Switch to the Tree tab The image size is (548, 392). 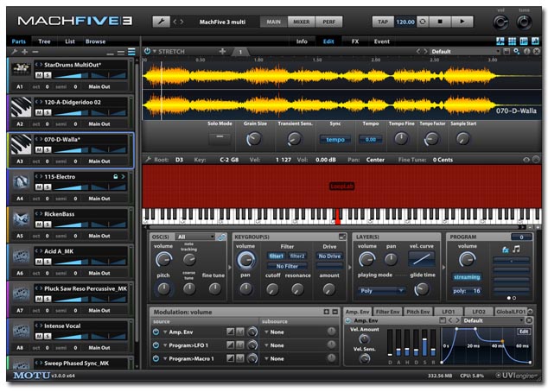point(44,41)
